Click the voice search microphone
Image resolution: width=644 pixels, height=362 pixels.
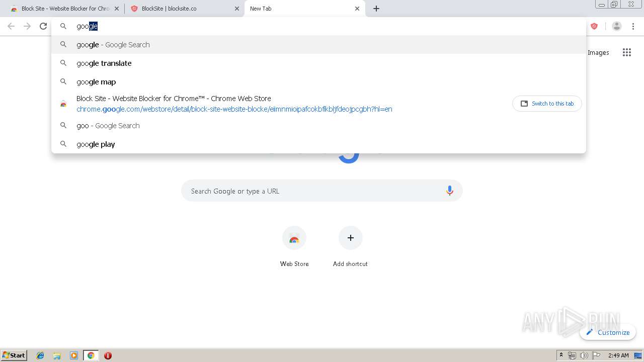pyautogui.click(x=450, y=191)
